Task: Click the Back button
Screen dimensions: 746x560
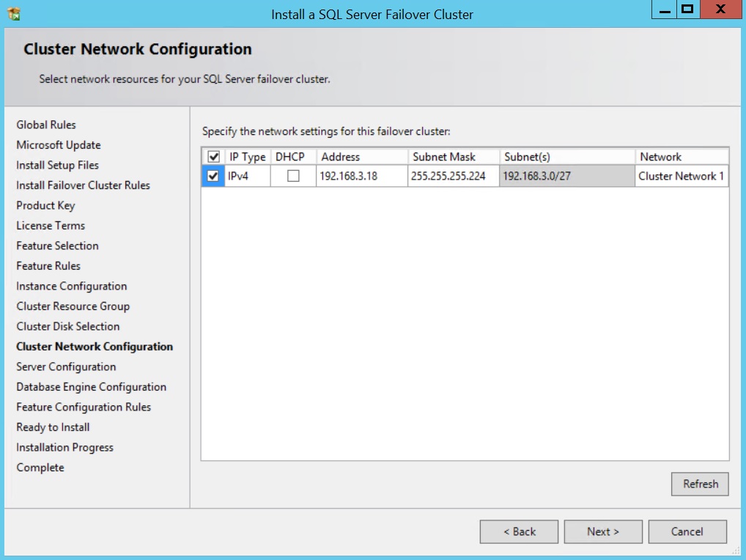Action: coord(519,531)
